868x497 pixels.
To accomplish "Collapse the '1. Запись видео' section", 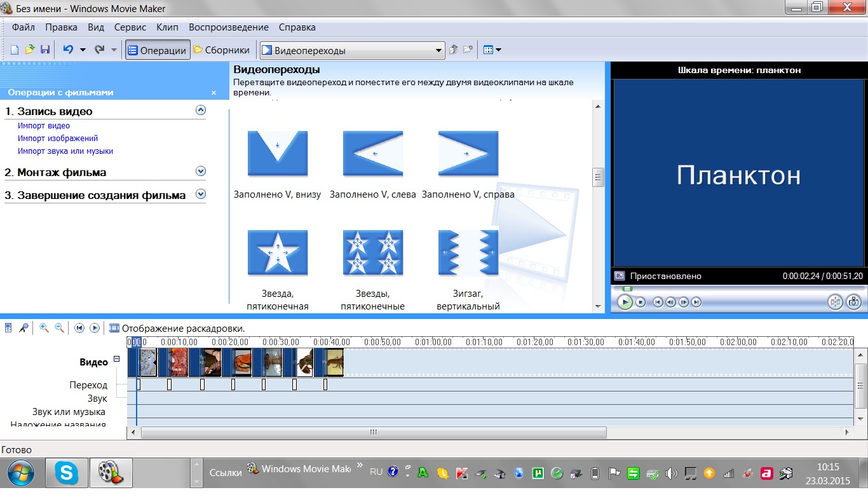I will pyautogui.click(x=201, y=110).
